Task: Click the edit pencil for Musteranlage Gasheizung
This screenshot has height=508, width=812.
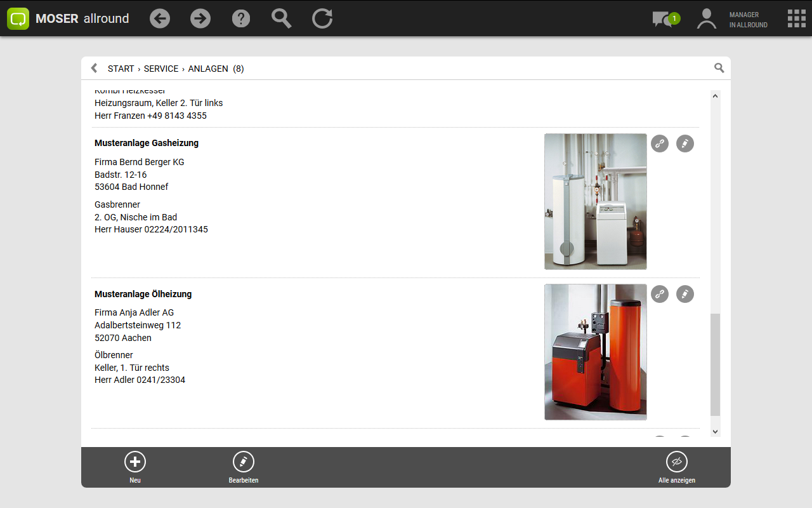Action: pyautogui.click(x=685, y=144)
